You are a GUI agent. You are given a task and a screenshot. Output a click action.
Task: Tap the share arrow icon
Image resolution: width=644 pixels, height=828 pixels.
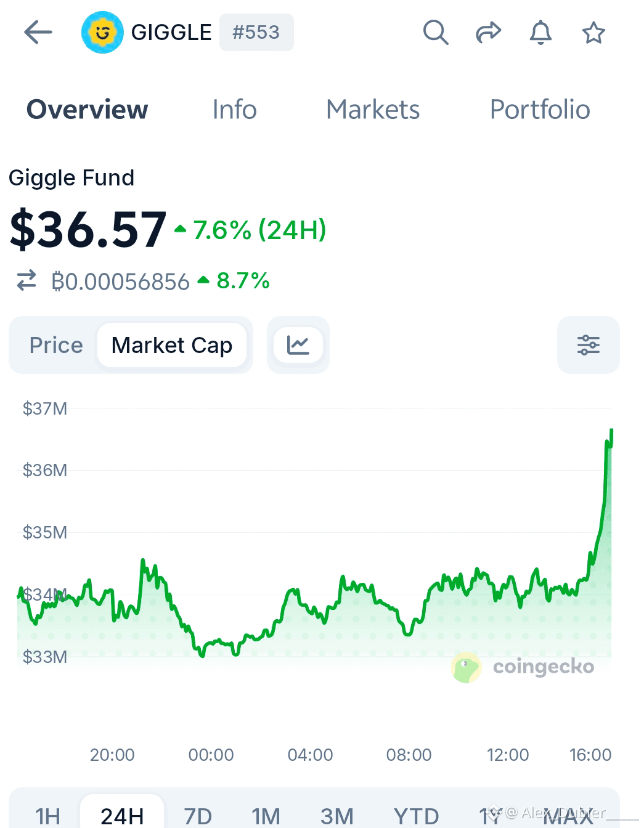[488, 32]
